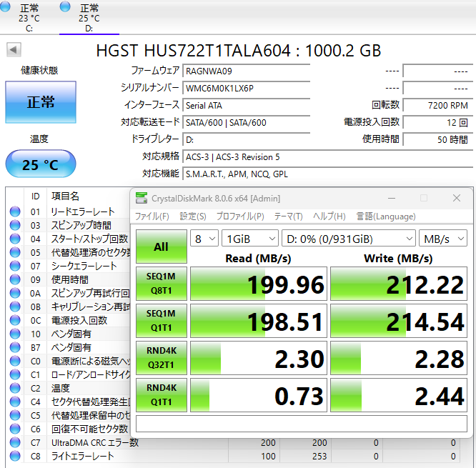Open the 言語(Language) menu
Viewport: 476px width, 468px height.
pos(386,216)
